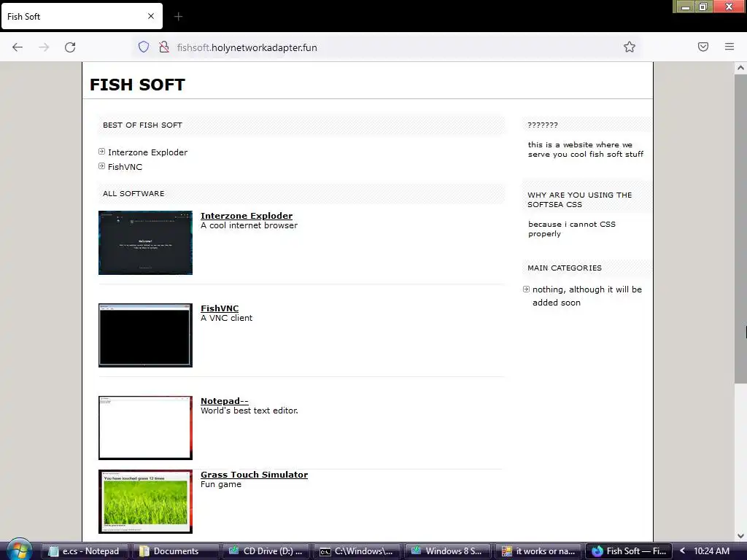This screenshot has width=747, height=560.
Task: Switch to 'it works or na...' taskbar button
Action: (539, 551)
